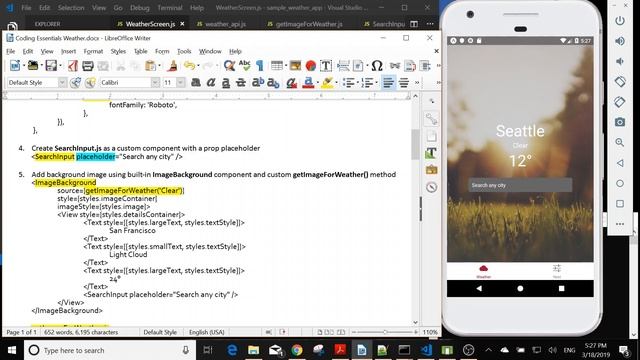This screenshot has height=360, width=640.
Task: Click Writer vertical scrollbar
Action: 416,209
